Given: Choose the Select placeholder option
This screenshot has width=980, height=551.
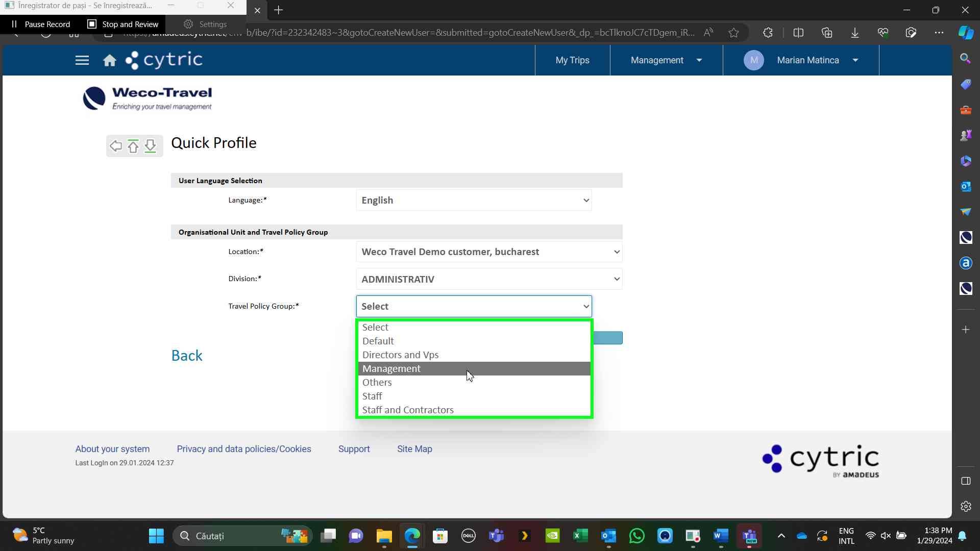Looking at the screenshot, I should pyautogui.click(x=474, y=327).
